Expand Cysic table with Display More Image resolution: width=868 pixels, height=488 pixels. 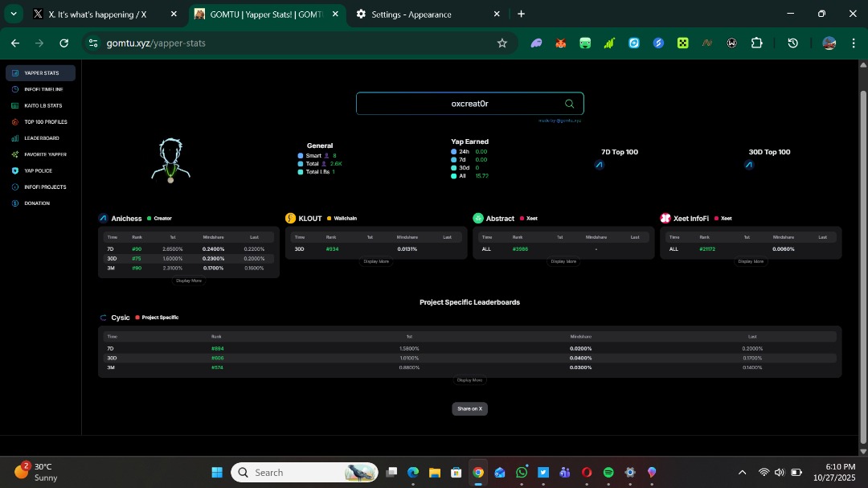pos(470,380)
